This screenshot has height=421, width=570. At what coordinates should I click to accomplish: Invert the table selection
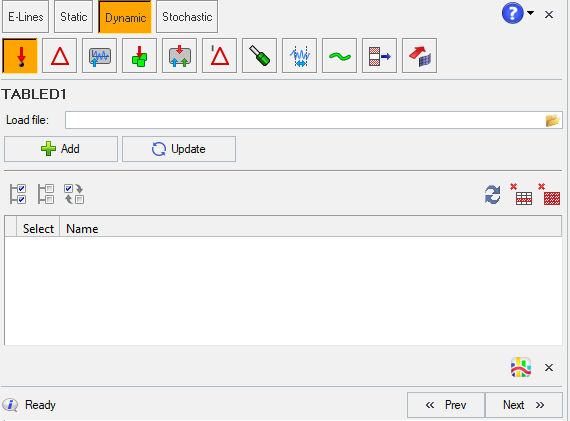[x=74, y=194]
